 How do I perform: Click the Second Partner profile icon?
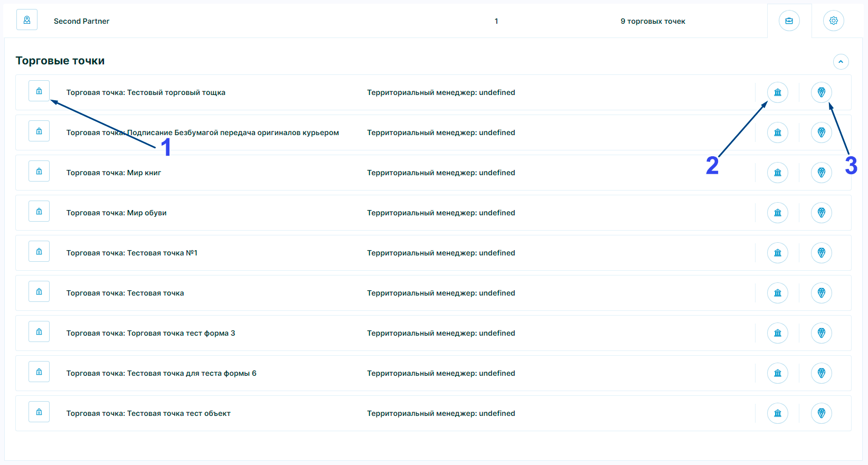pos(27,20)
